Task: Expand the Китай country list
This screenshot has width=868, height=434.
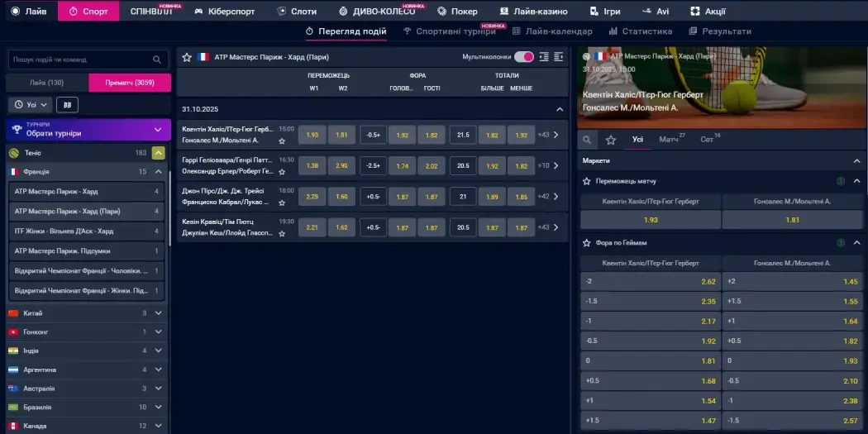Action: (x=159, y=313)
